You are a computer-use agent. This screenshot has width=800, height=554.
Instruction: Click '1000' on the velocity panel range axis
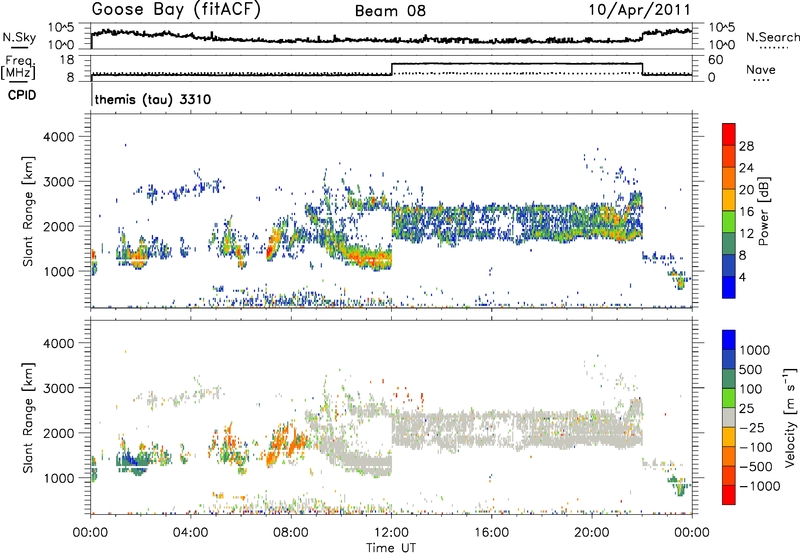[58, 478]
